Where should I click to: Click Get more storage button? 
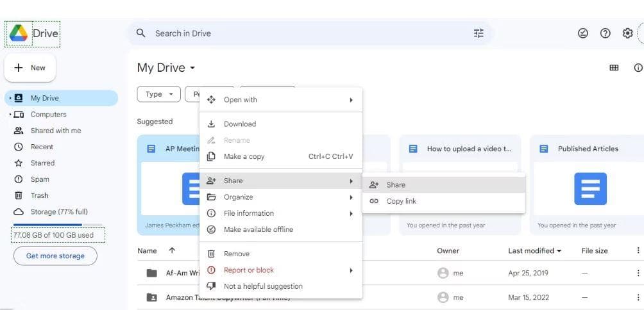pyautogui.click(x=55, y=256)
